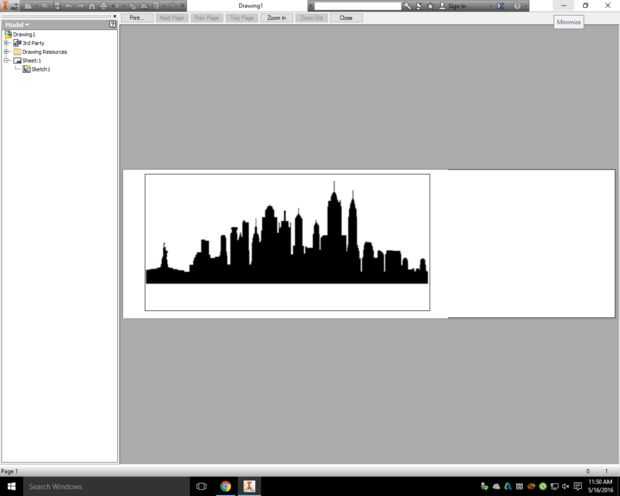
Task: Collapse the Sheet:1 node
Action: pos(6,61)
